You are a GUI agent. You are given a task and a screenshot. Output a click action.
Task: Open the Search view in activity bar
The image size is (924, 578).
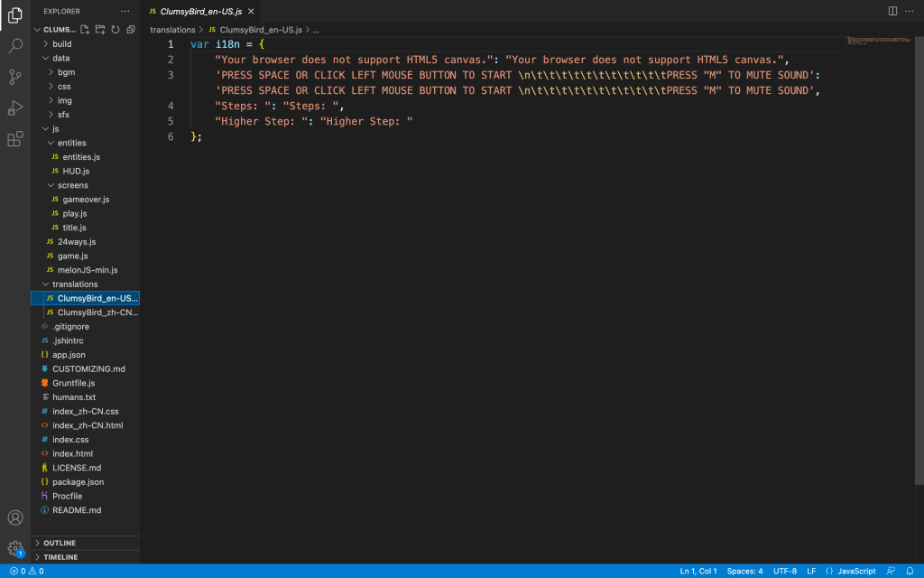click(x=15, y=45)
